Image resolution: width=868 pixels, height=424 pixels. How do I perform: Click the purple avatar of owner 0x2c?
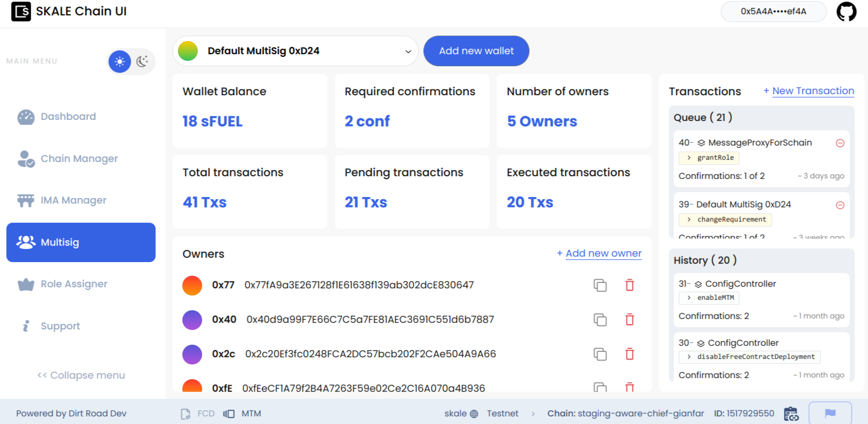click(192, 354)
